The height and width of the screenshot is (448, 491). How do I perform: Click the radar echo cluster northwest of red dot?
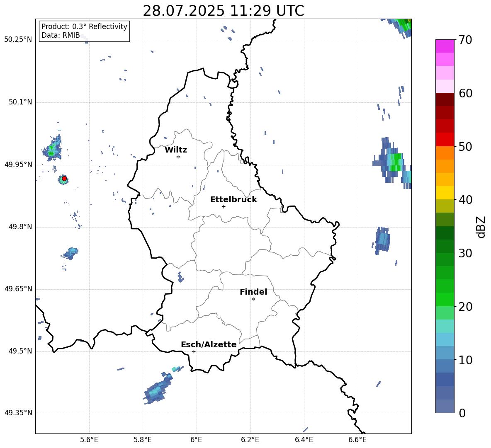pyautogui.click(x=53, y=148)
